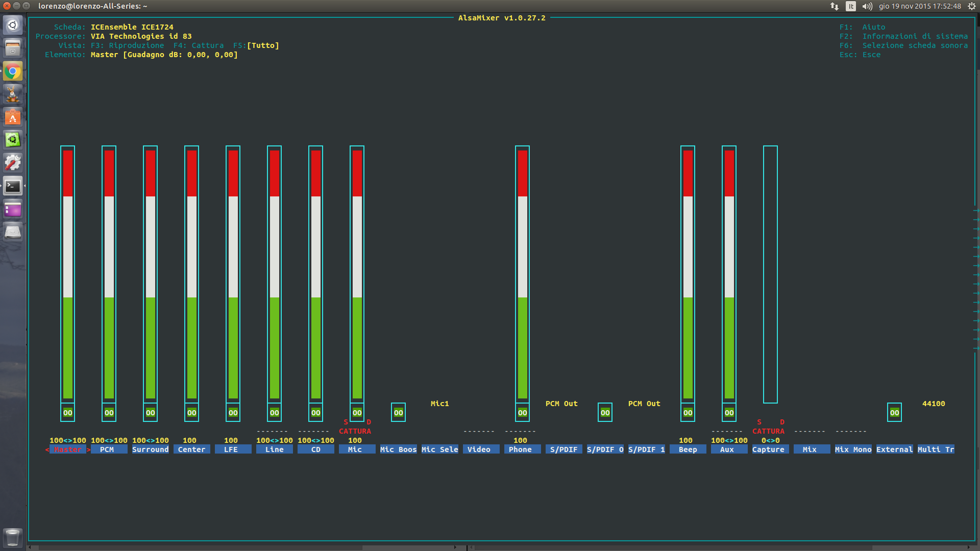The height and width of the screenshot is (551, 980).
Task: Toggle mute box under External channel
Action: tap(894, 413)
